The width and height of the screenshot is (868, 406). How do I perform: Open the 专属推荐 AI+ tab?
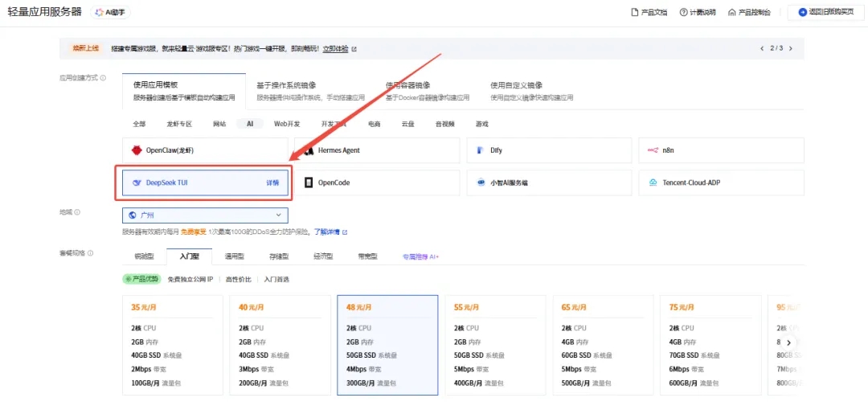coord(420,257)
